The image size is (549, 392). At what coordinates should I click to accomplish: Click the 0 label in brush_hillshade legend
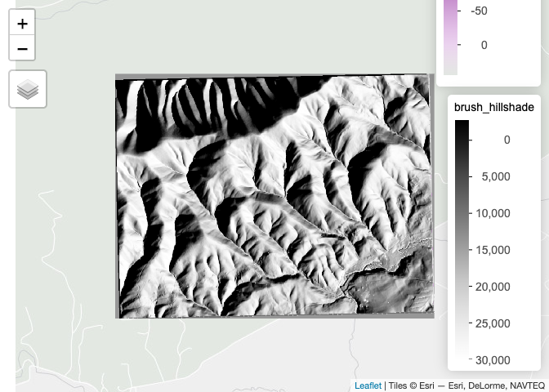[x=507, y=140]
